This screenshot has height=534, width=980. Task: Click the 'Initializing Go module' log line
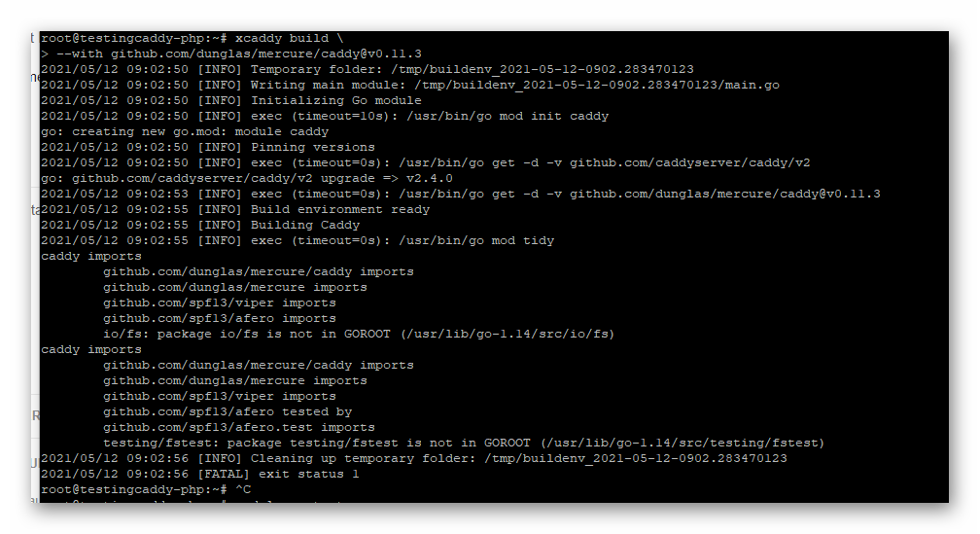tap(335, 100)
